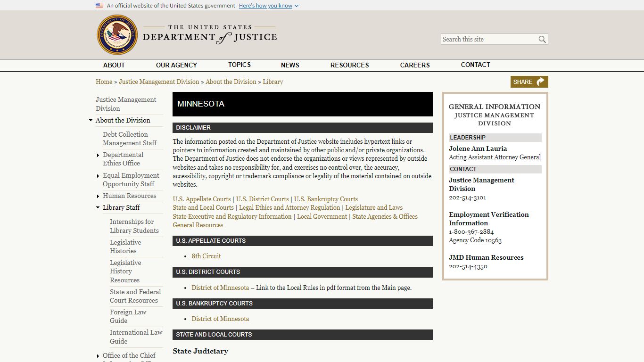This screenshot has width=644, height=362.
Task: Jump to Local Government anchor
Action: click(x=322, y=216)
